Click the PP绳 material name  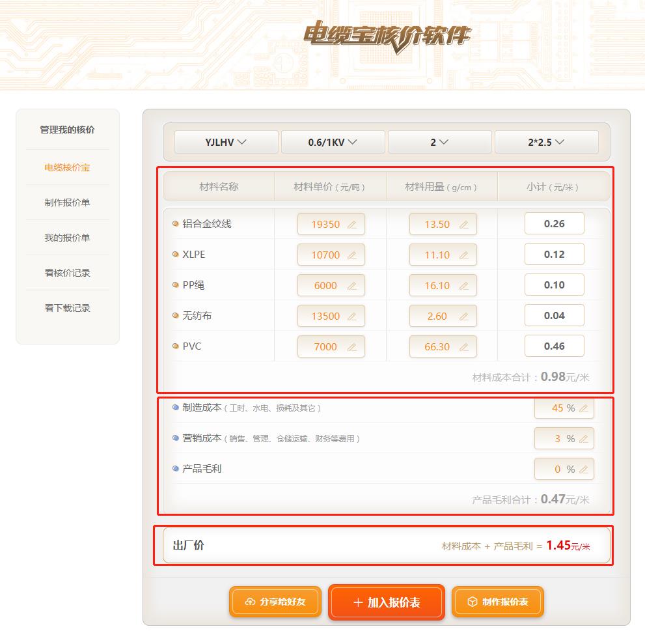pyautogui.click(x=193, y=285)
